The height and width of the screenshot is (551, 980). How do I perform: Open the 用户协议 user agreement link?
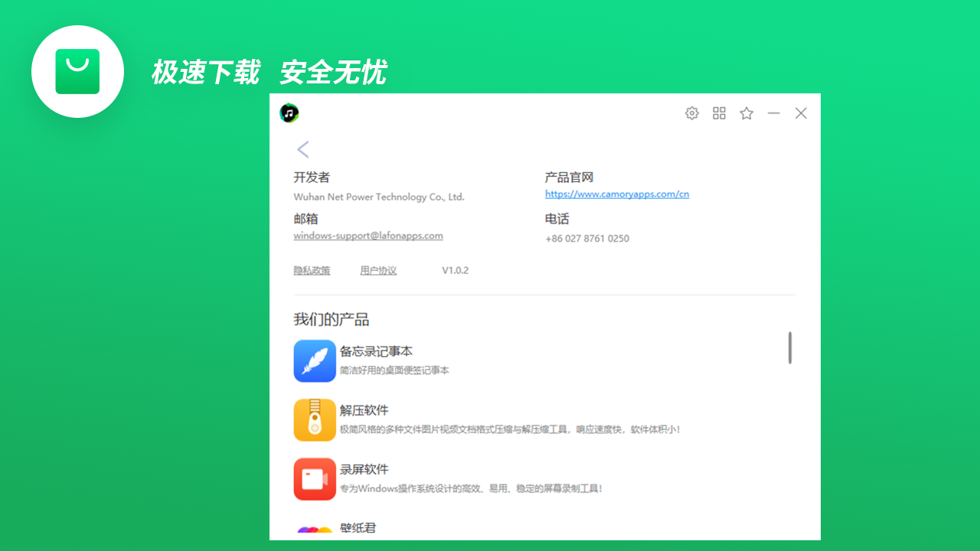point(378,270)
